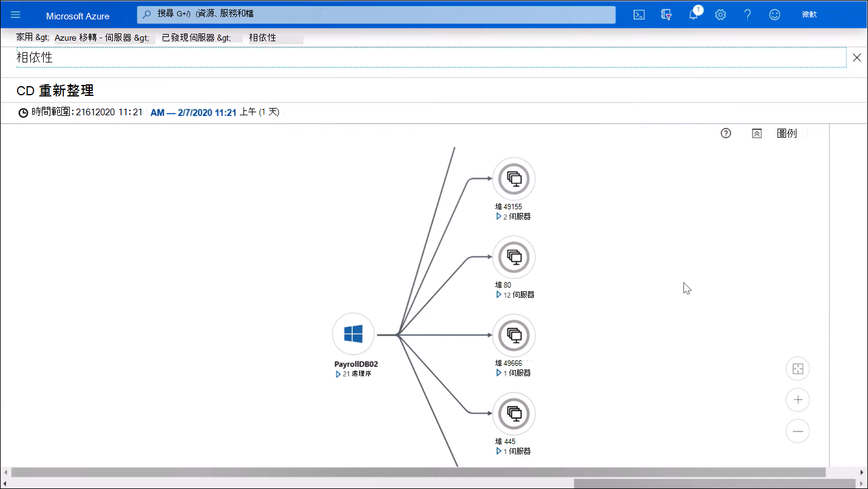Open the account labeled 微軟
The height and width of the screenshot is (489, 868).
pyautogui.click(x=810, y=15)
